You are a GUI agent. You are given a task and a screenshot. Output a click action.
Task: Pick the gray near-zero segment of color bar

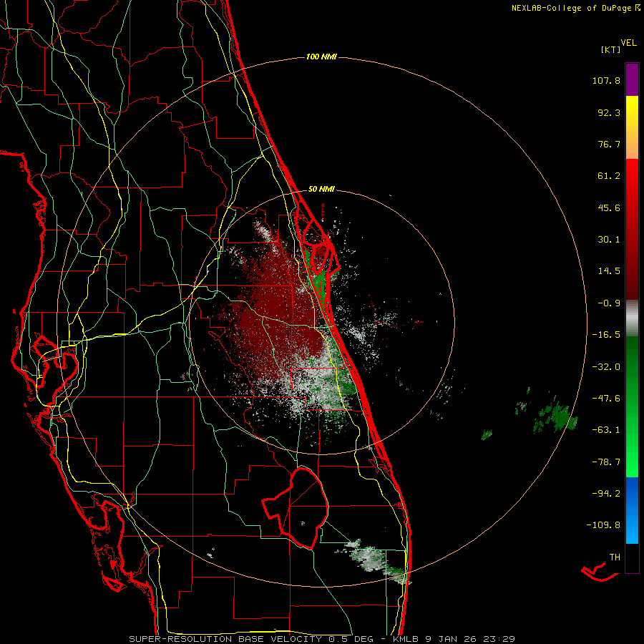[x=632, y=318]
